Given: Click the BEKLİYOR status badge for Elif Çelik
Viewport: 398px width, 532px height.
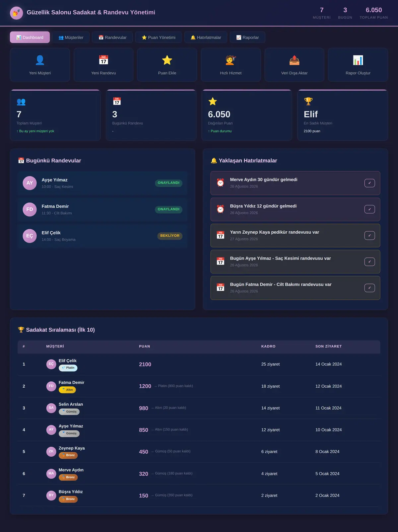Looking at the screenshot, I should tap(170, 236).
